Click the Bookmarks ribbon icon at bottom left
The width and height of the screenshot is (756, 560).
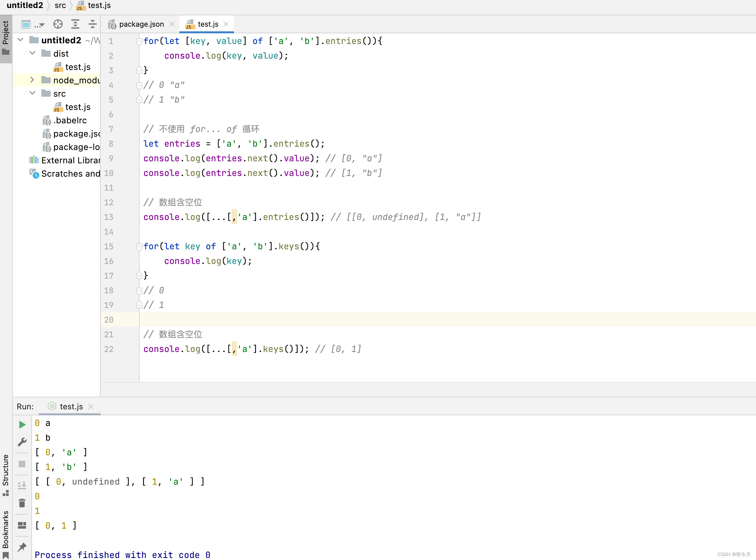point(6,556)
